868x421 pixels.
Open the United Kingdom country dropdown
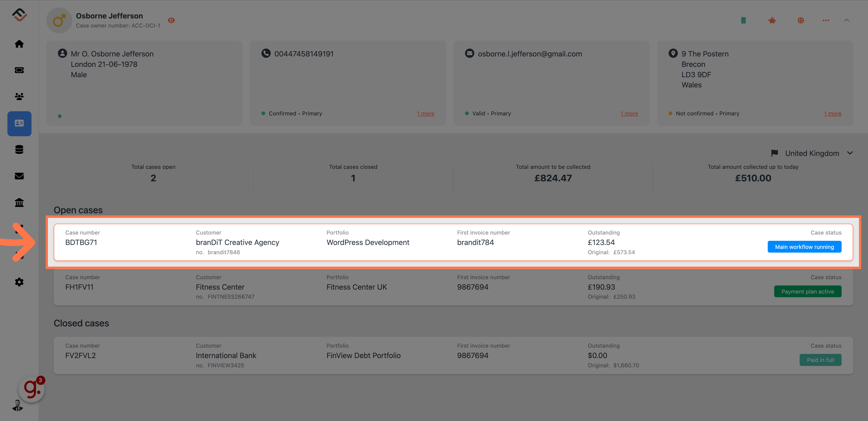click(x=812, y=153)
